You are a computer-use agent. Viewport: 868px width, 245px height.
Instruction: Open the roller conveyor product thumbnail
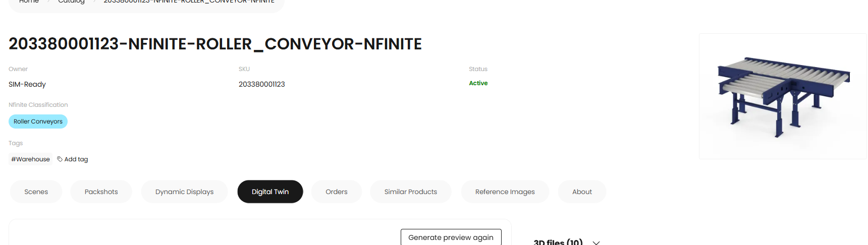783,96
